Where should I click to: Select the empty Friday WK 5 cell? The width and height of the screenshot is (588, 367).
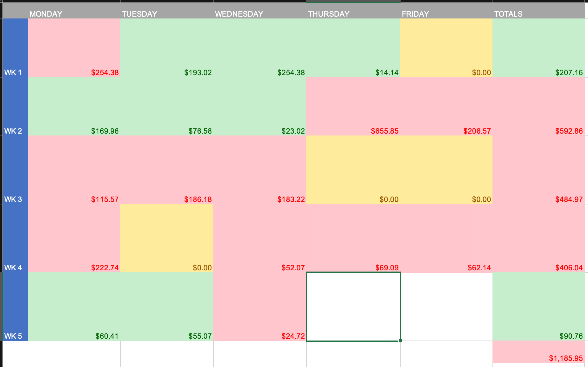pyautogui.click(x=446, y=306)
